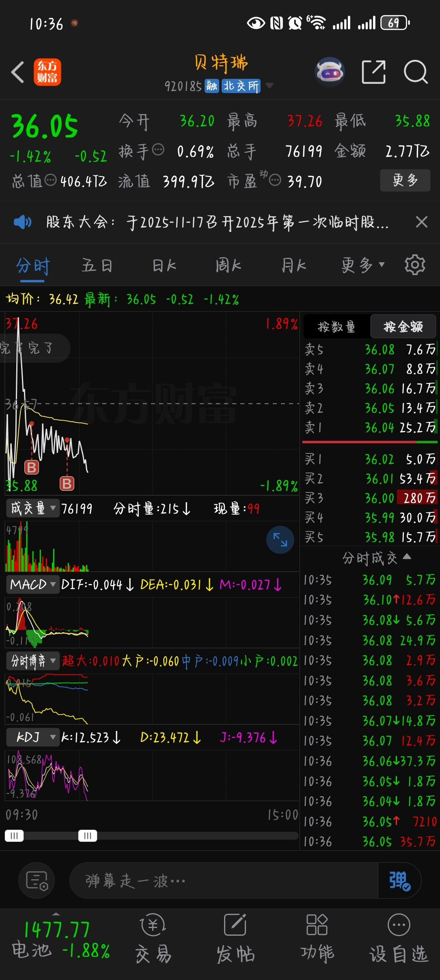This screenshot has height=980, width=440.
Task: Open the 成交量 indicator dropdown
Action: tap(33, 508)
